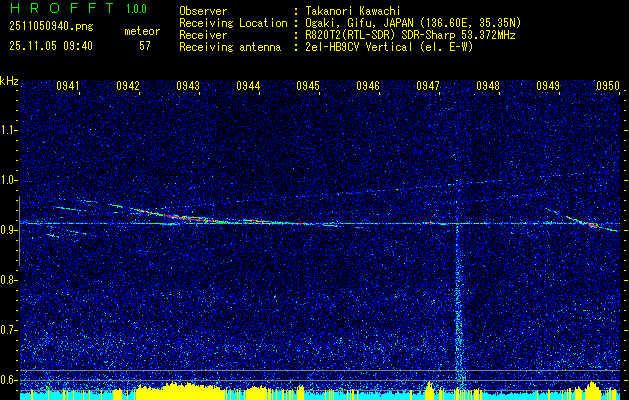Click the 0.7 kHz frequency label
The image size is (629, 400).
pyautogui.click(x=9, y=330)
